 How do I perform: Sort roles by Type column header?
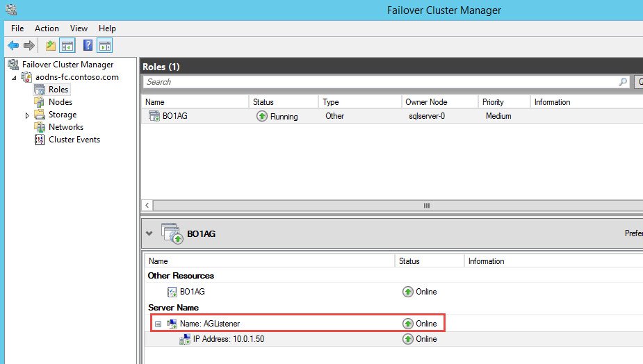click(x=360, y=102)
